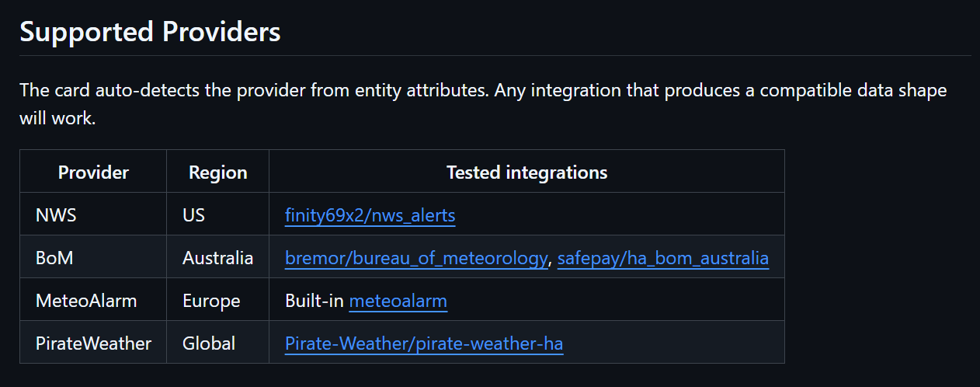Click the "will work." paragraph line
Image resolution: width=980 pixels, height=387 pixels.
pos(57,120)
